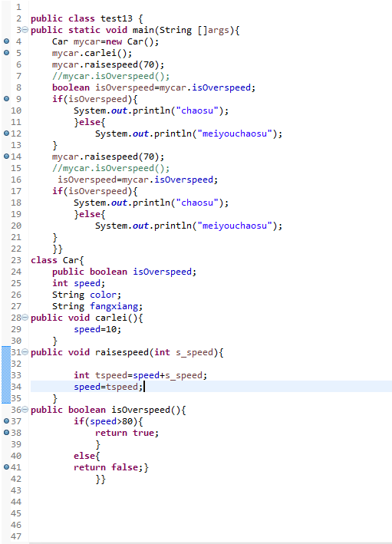
Task: Click 'isOverspeed=mycar.isOverspeed;' on line 16
Action: (x=138, y=180)
